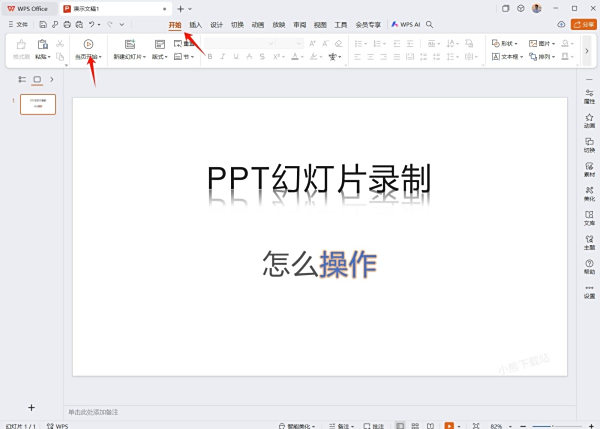Screen dimensions: 600x429
Task: Click the clear formatting eraser icon
Action: pos(338,44)
